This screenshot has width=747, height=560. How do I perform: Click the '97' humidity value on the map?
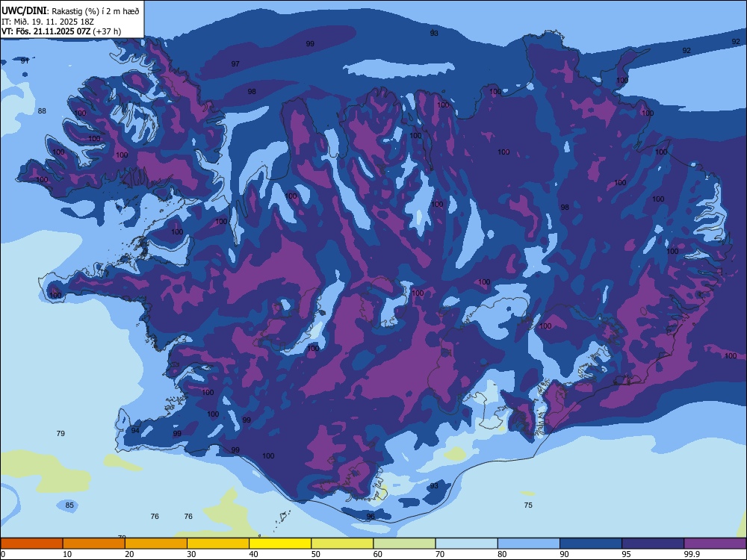(235, 63)
